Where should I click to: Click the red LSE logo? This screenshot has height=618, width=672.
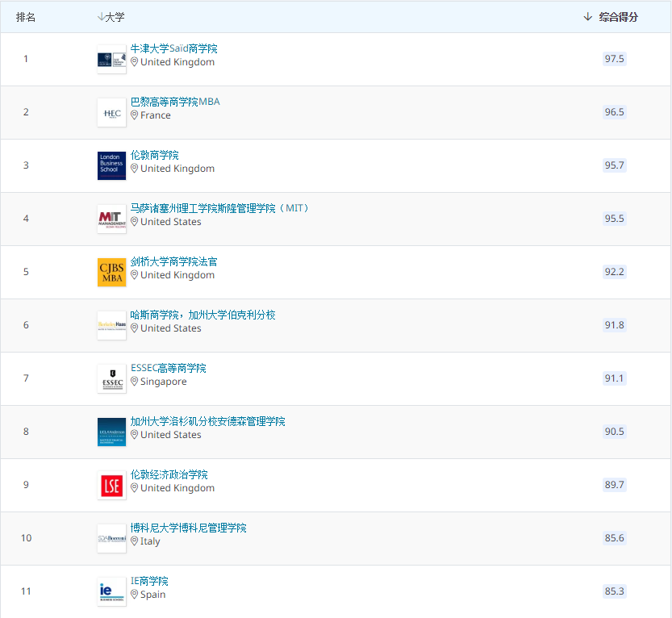112,485
